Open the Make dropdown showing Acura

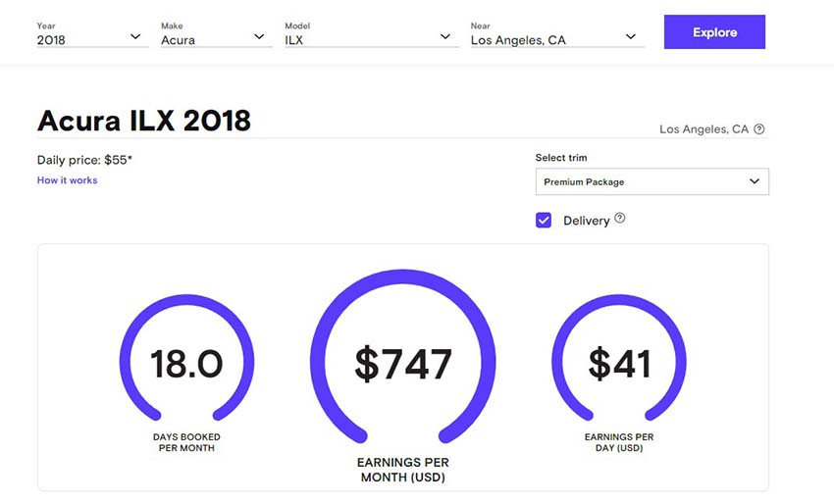(x=217, y=34)
